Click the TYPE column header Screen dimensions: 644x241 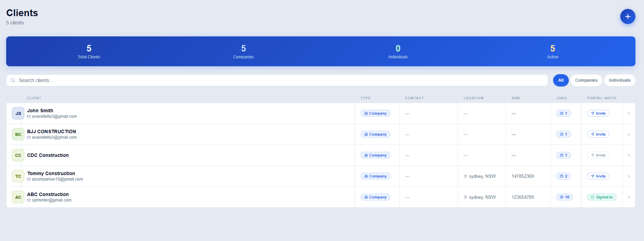pos(365,98)
